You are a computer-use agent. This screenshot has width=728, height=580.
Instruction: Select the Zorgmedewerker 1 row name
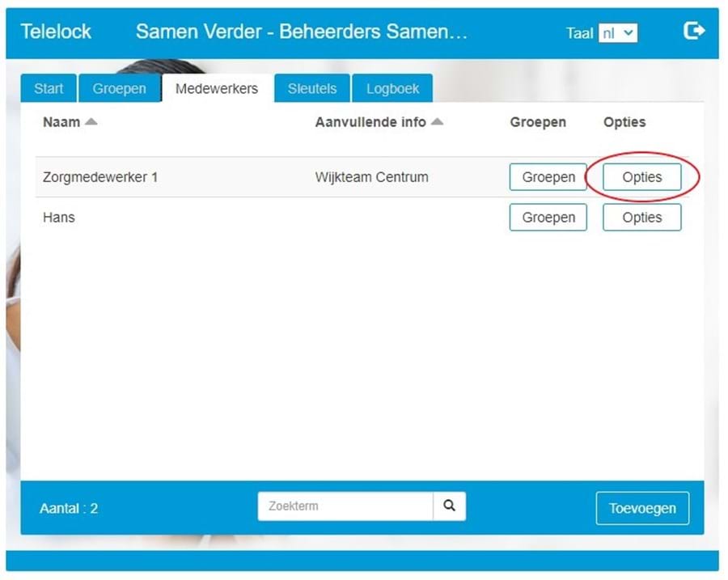tap(100, 177)
